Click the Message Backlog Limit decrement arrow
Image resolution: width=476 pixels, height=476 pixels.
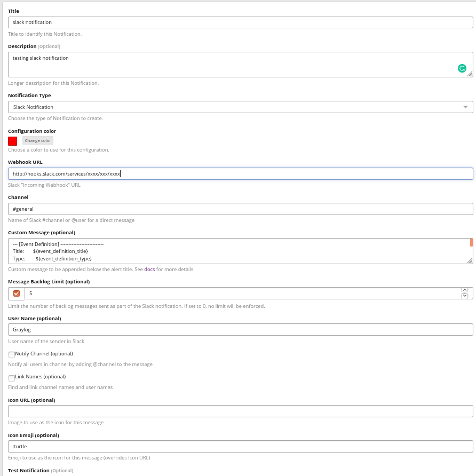point(464,296)
